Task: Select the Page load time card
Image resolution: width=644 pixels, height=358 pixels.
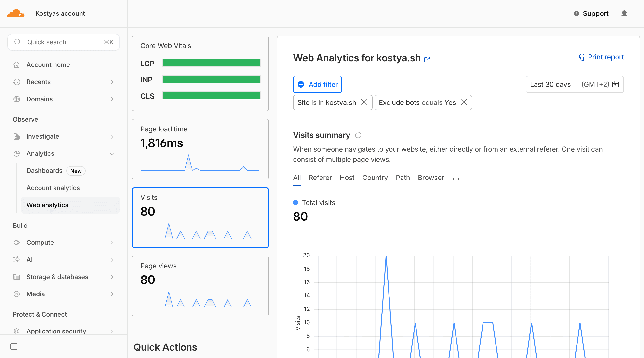Action: tap(200, 149)
